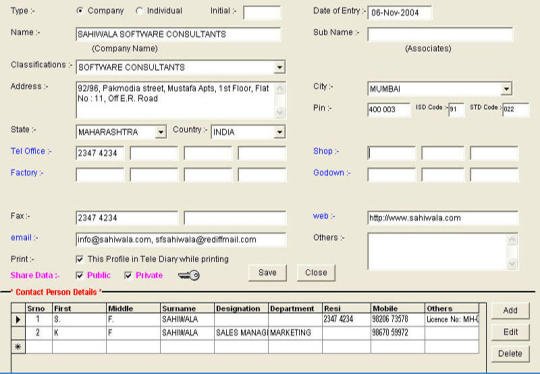The height and width of the screenshot is (374, 540).
Task: Click the First column header
Action: [x=80, y=308]
